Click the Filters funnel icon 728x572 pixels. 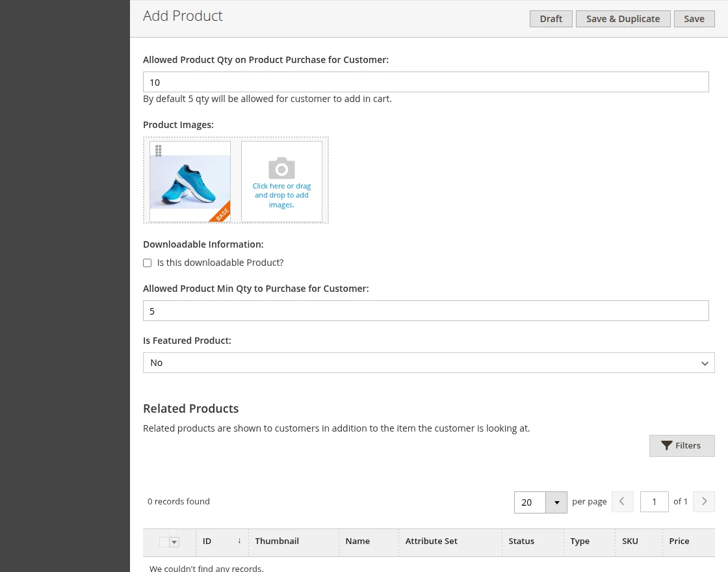tap(666, 446)
